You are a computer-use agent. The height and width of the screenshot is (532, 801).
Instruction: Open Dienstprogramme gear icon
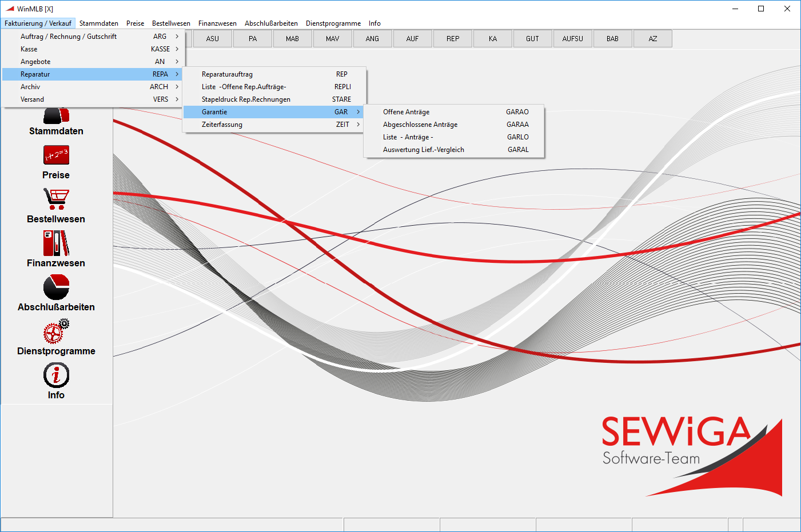[56, 331]
